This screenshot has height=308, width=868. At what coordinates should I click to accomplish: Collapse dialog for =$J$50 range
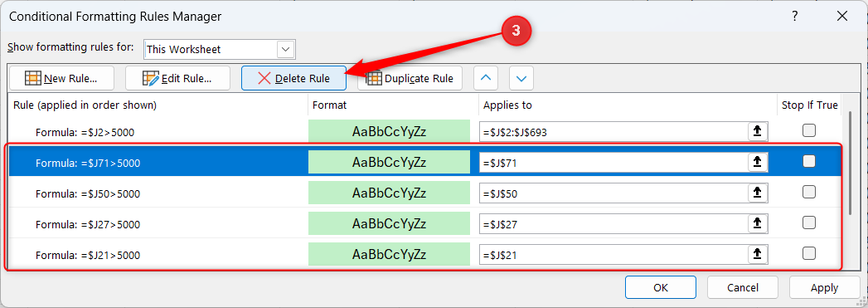click(x=758, y=193)
